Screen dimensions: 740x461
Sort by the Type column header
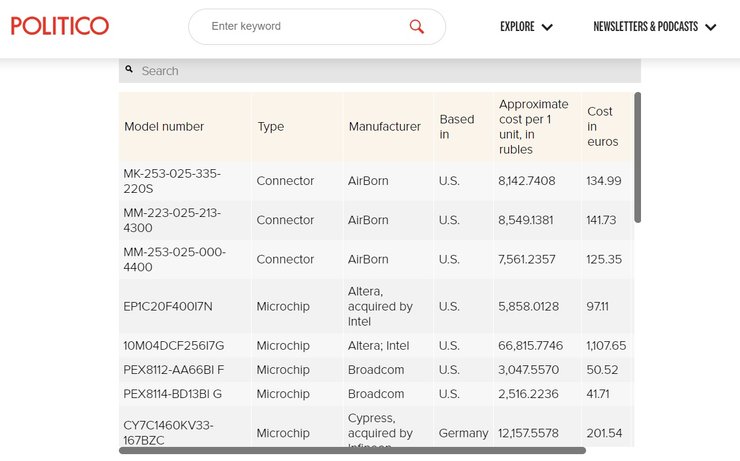(x=271, y=127)
